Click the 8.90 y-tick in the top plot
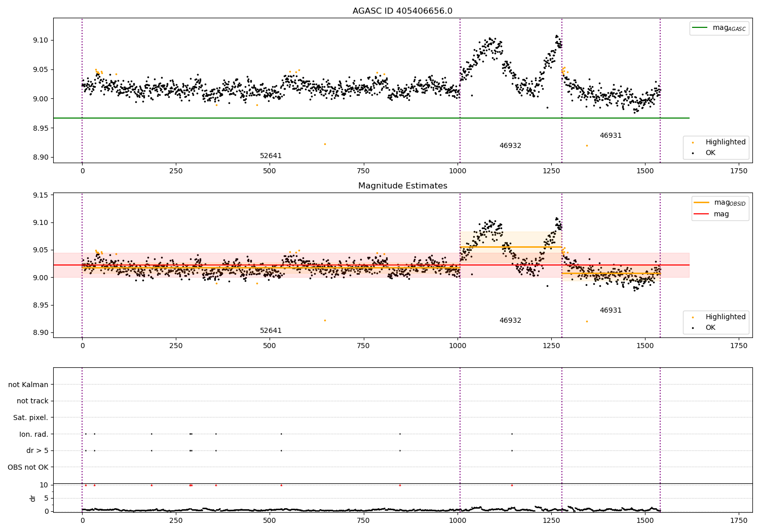Viewport: 760px width, 532px height. pos(40,158)
